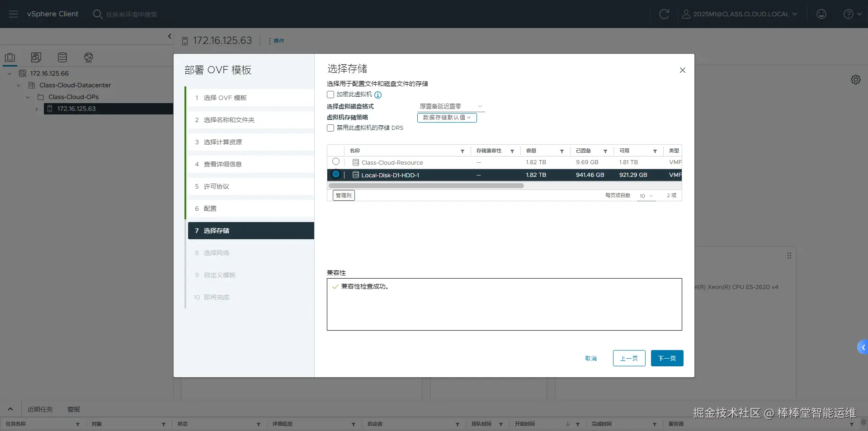Open the virtual disk format dropdown
868x431 pixels.
pos(451,106)
